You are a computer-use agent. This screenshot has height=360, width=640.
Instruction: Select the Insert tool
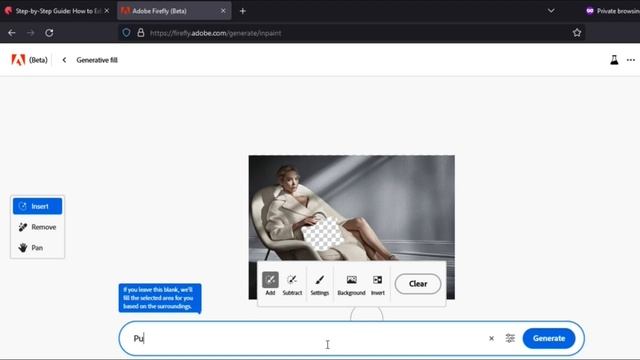37,206
